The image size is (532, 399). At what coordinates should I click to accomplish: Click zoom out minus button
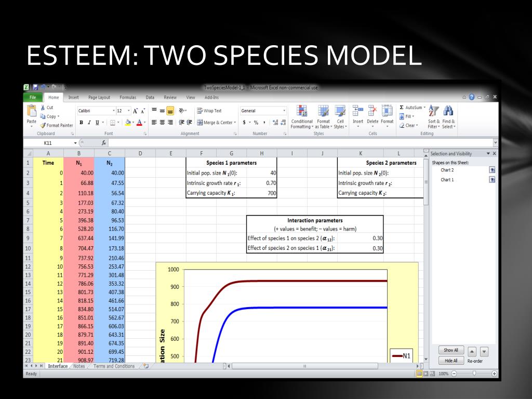tap(454, 374)
